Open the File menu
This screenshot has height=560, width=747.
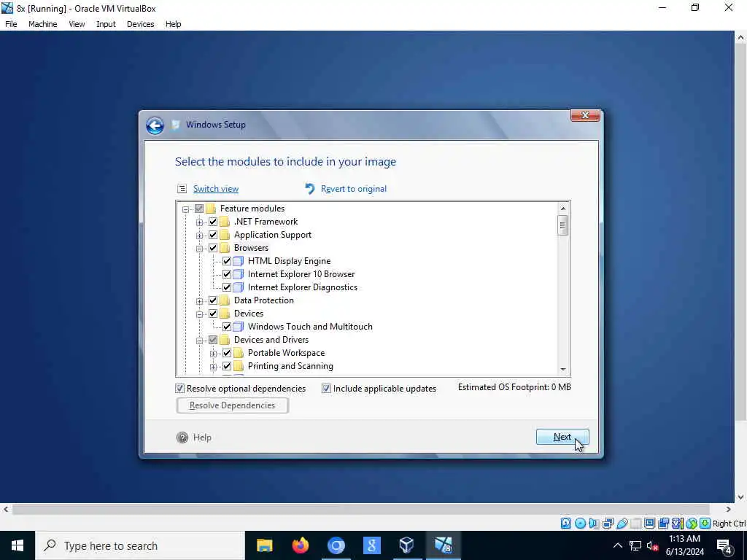click(11, 24)
